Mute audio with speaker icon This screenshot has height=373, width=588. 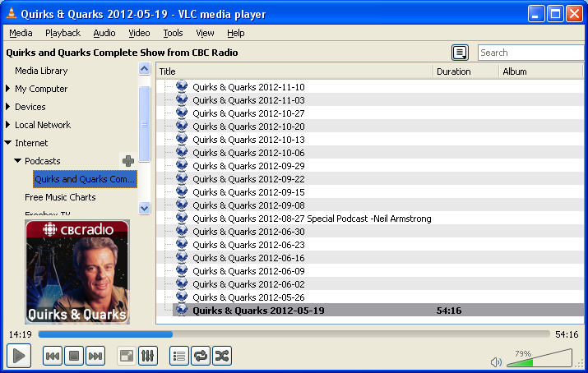tap(496, 361)
